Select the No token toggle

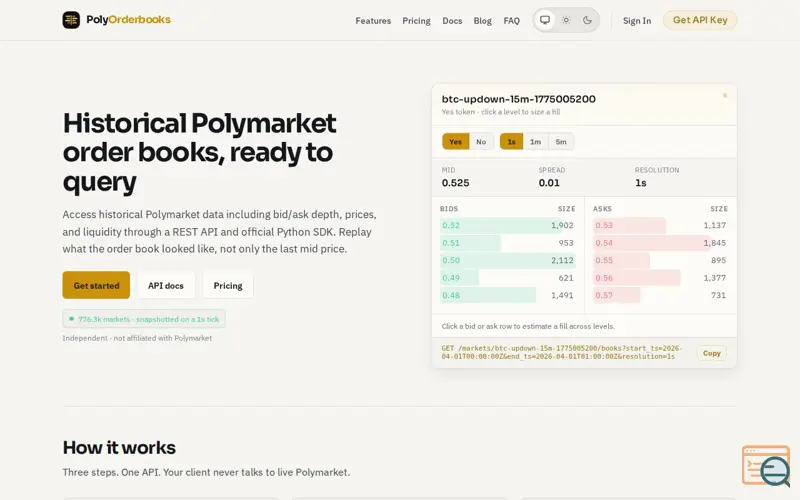[481, 142]
